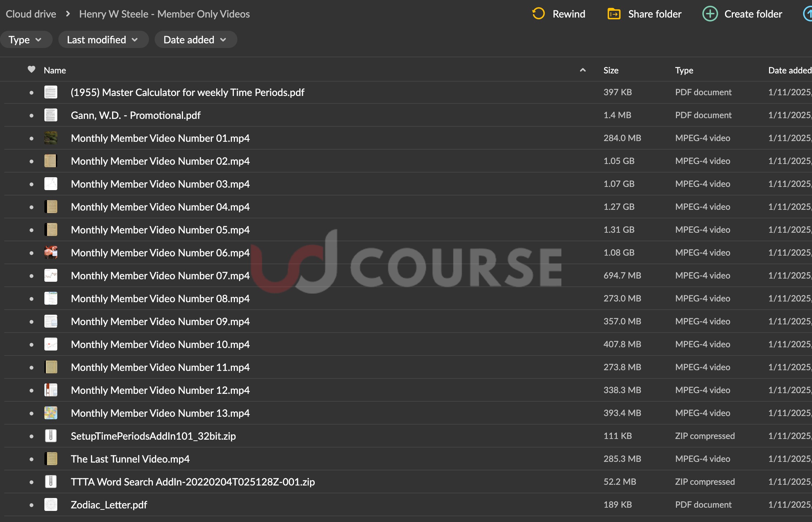Click the TTTA Word Search AddIn zip icon
This screenshot has width=812, height=522.
click(x=51, y=482)
